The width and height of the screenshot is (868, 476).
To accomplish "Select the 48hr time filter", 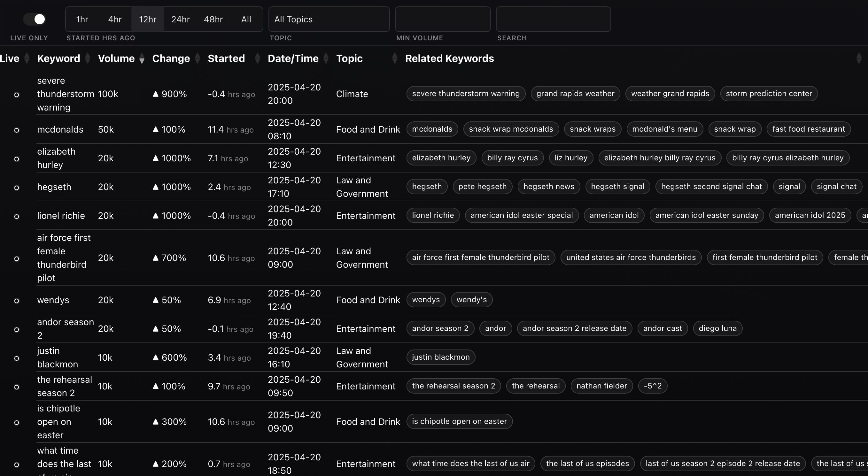I will [213, 19].
